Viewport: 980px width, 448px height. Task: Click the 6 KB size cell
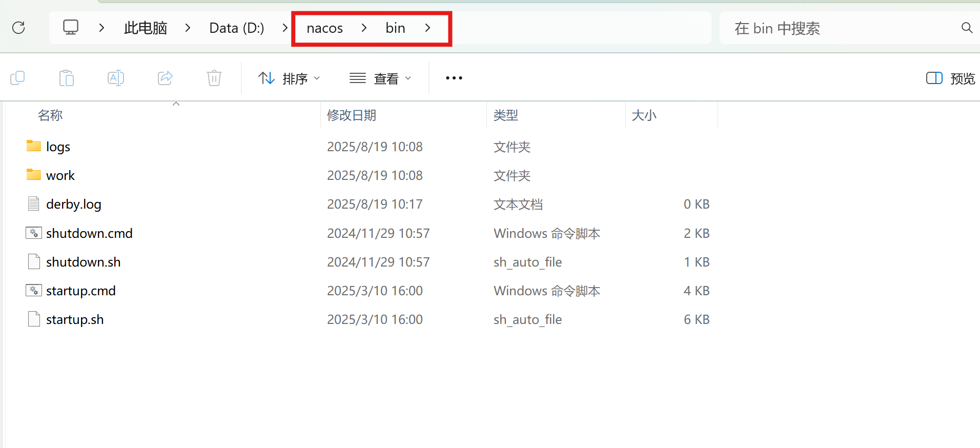tap(697, 319)
